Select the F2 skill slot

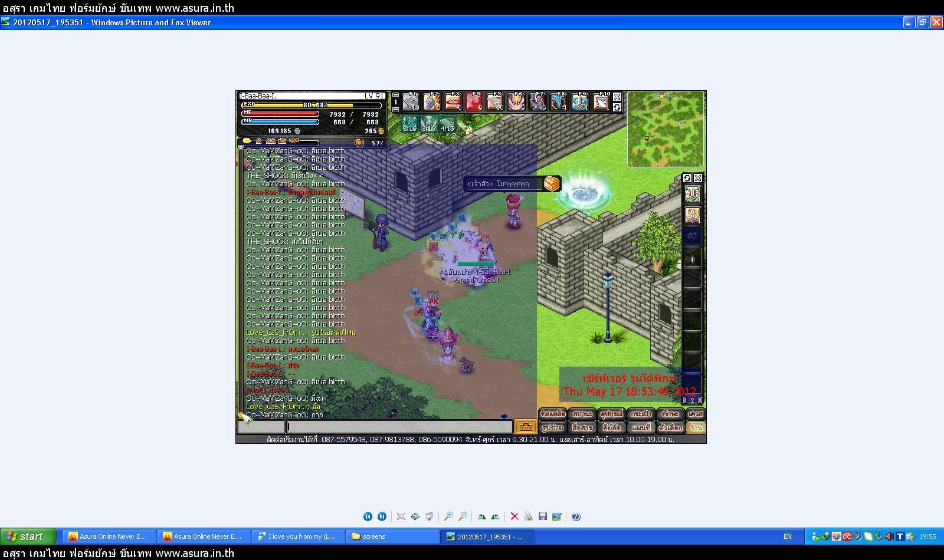[x=432, y=101]
